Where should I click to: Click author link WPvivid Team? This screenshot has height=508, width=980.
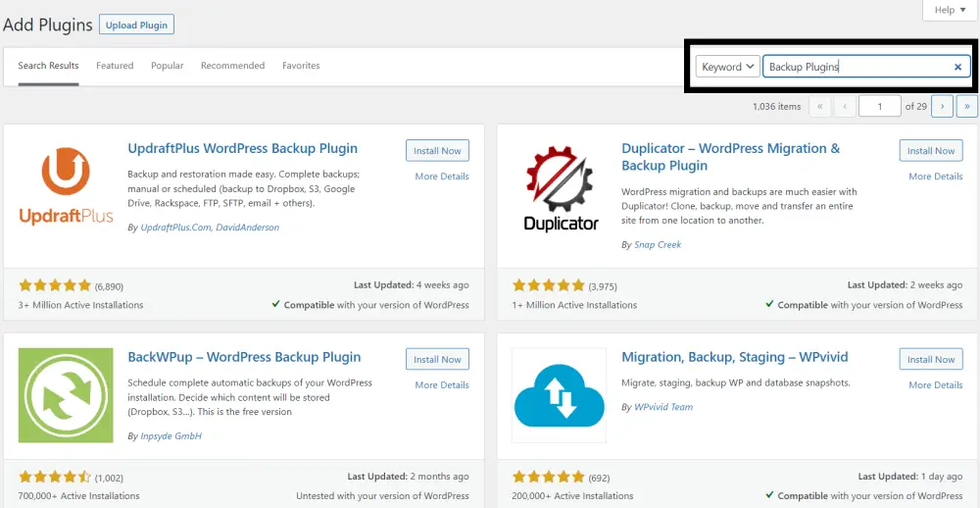(663, 407)
